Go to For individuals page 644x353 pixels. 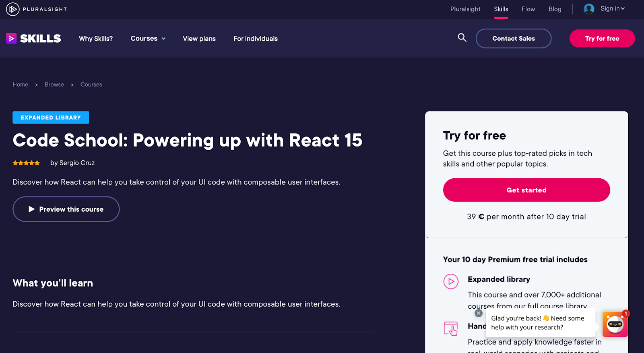[256, 39]
